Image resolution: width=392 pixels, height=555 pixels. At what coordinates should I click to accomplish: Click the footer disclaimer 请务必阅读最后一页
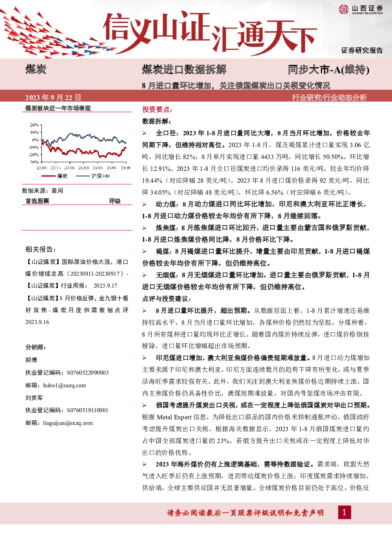click(245, 513)
